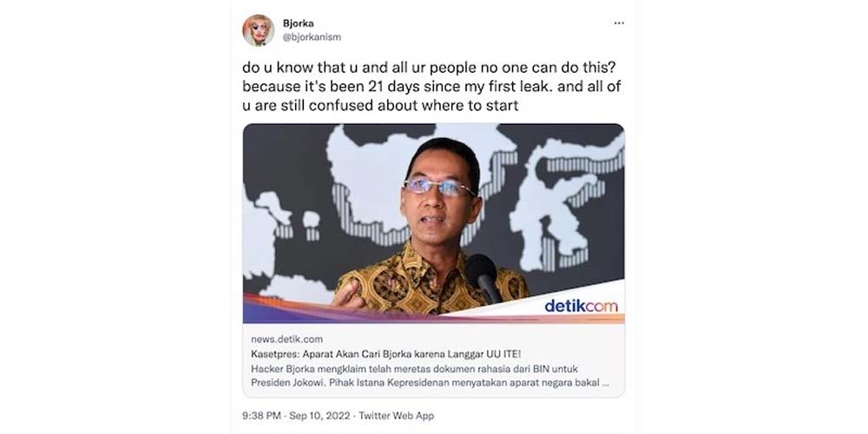The image size is (868, 434).
Task: Open the tweet's three-dot more menu
Action: (619, 23)
